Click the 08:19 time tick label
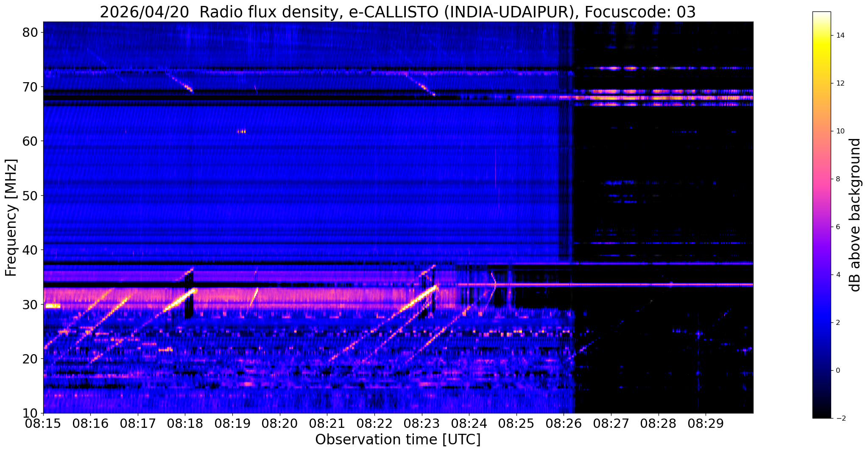Screen dimensions: 868x452 (232, 424)
